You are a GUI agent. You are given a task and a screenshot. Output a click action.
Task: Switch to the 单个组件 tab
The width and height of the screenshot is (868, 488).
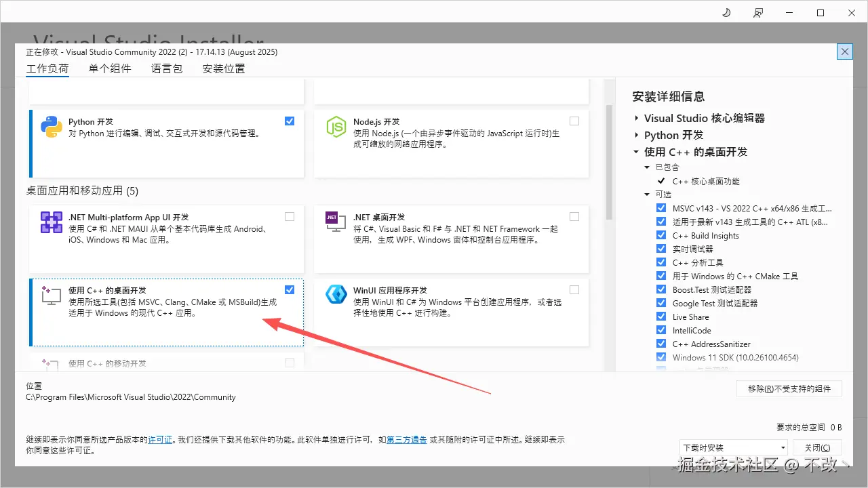point(110,68)
